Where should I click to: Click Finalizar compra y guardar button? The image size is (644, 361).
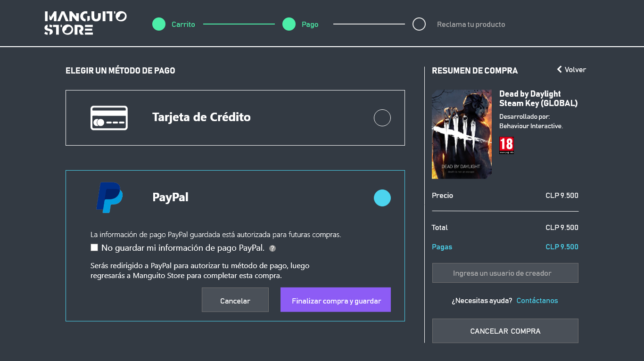(336, 300)
